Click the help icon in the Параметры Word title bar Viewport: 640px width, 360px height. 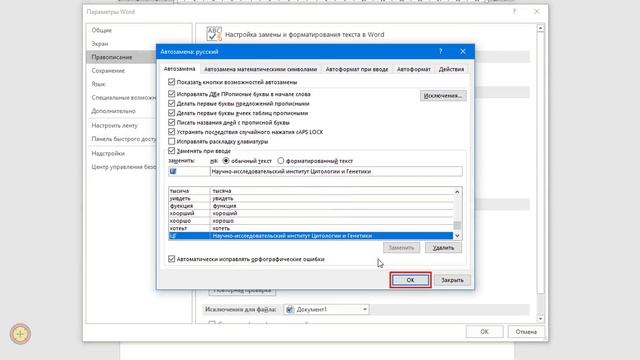click(514, 12)
